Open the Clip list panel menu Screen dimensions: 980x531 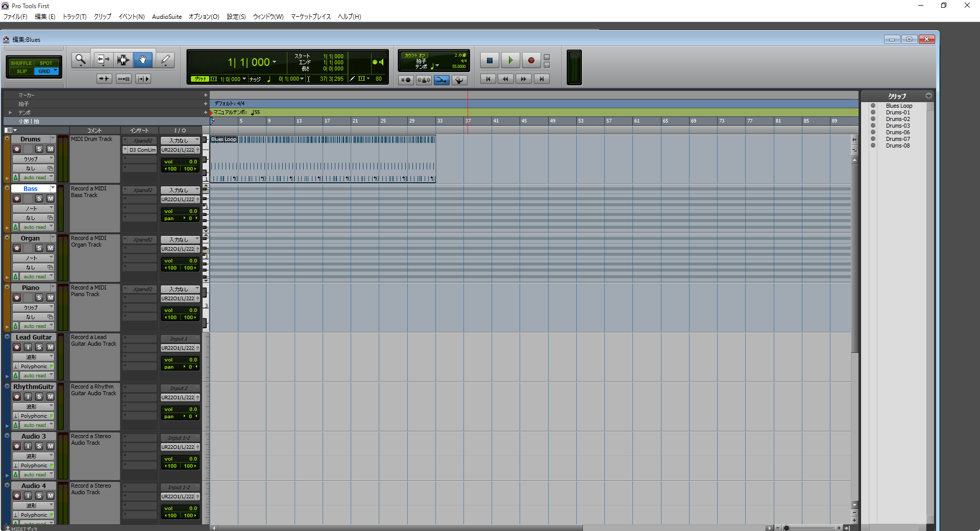(x=928, y=96)
